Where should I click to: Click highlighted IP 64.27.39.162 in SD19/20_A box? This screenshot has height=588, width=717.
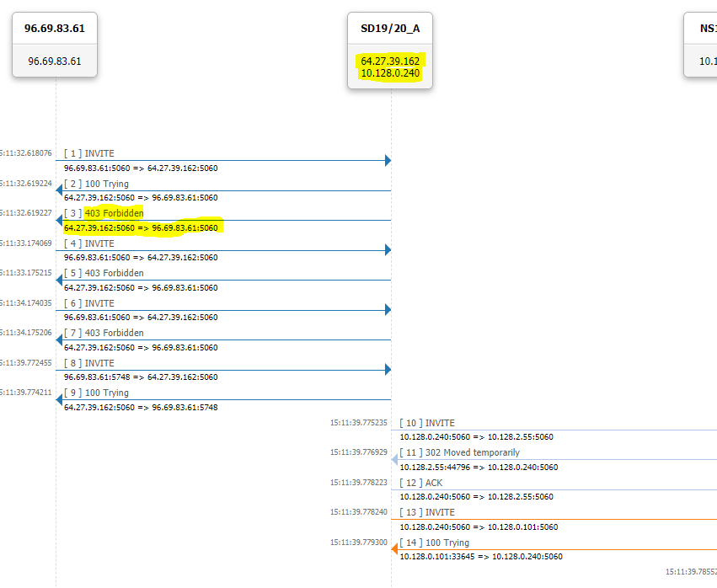(390, 61)
